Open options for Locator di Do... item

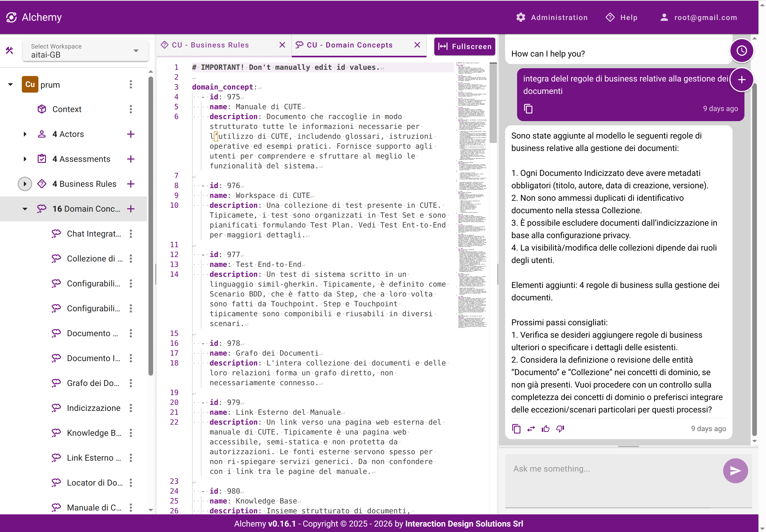tap(131, 483)
